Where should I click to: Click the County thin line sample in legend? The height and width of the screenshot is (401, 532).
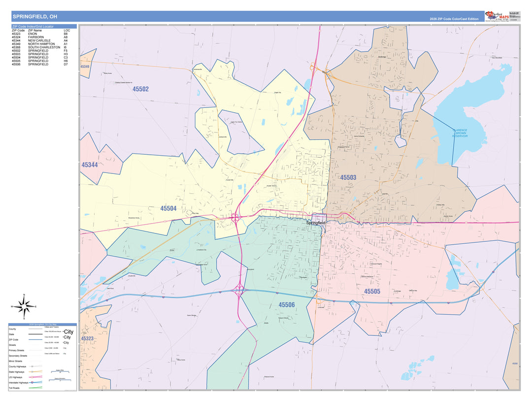click(x=35, y=329)
